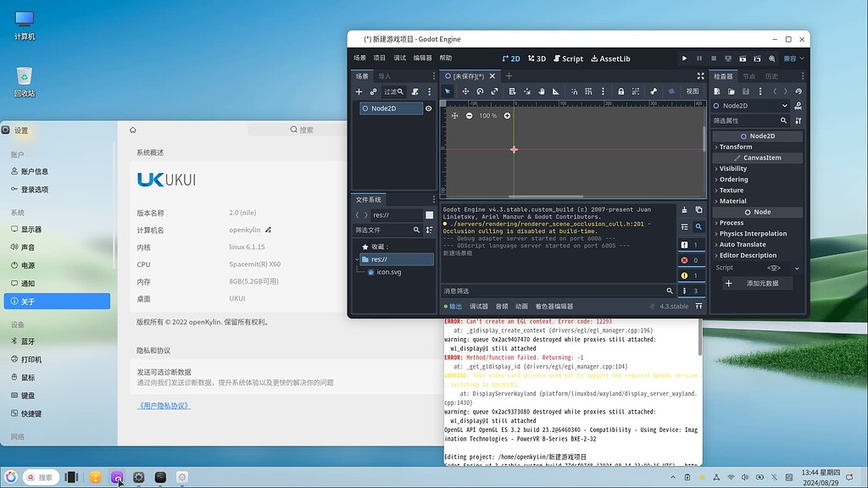Screen dimensions: 868x488
Task: Open the 项目 menu
Action: [x=379, y=58]
